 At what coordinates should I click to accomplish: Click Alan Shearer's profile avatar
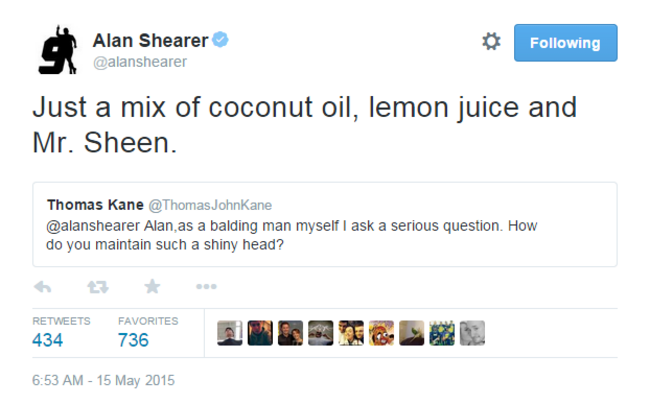[x=59, y=50]
